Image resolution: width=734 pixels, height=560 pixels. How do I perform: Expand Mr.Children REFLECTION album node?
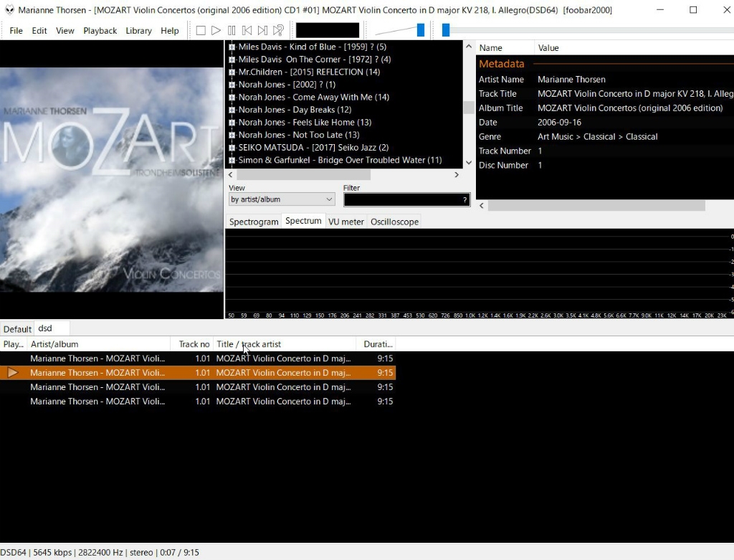[x=232, y=72]
